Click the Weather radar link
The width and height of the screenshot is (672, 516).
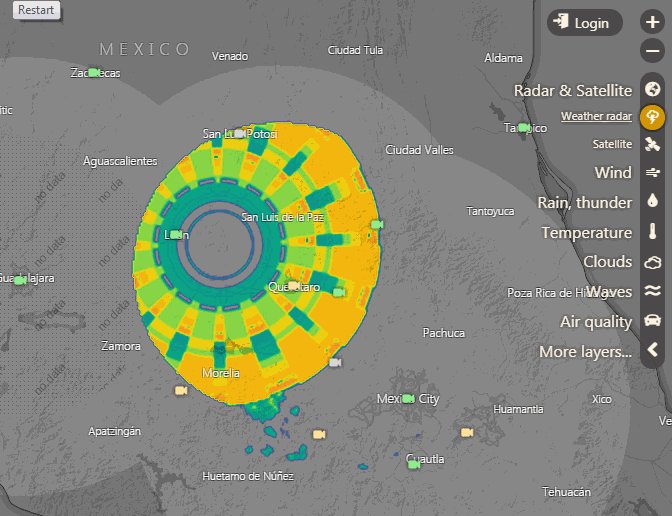[596, 116]
